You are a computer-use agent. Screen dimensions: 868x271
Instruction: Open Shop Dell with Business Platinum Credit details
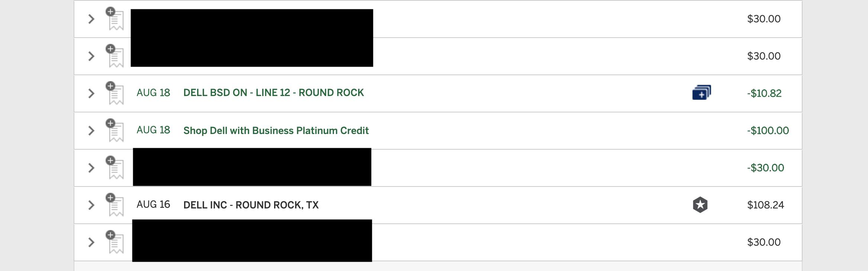coord(276,131)
